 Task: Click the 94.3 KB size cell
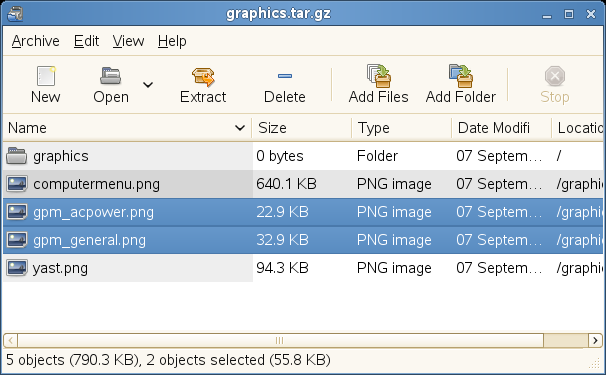tap(282, 268)
